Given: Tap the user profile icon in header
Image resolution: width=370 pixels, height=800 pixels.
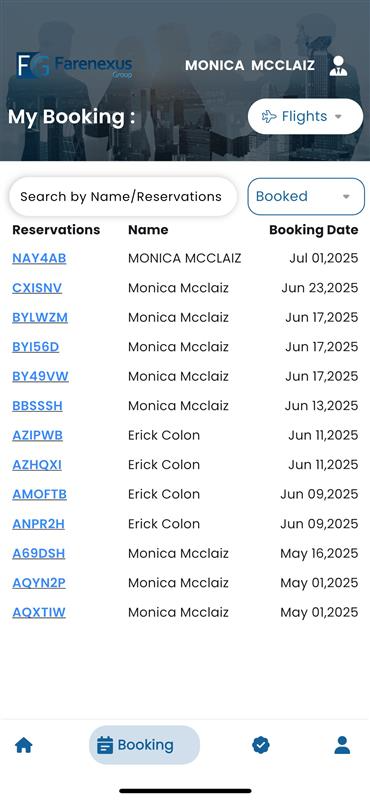Looking at the screenshot, I should pos(338,66).
